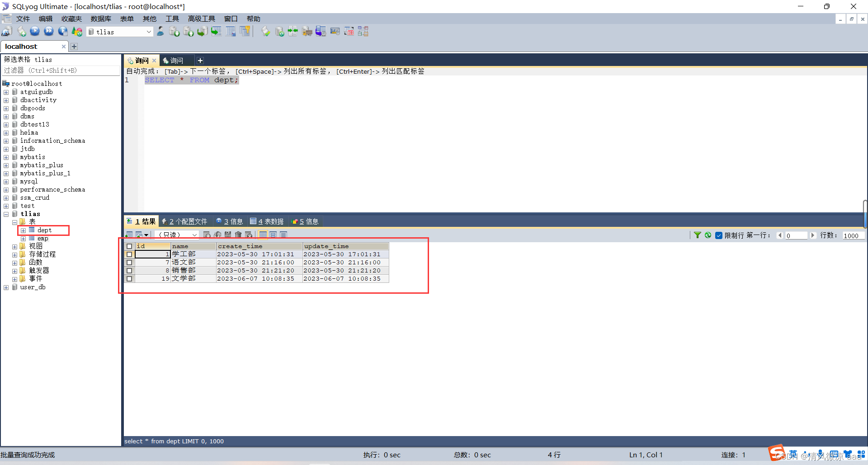Expand the 视图 views folder
Image resolution: width=868 pixels, height=465 pixels.
coord(15,247)
